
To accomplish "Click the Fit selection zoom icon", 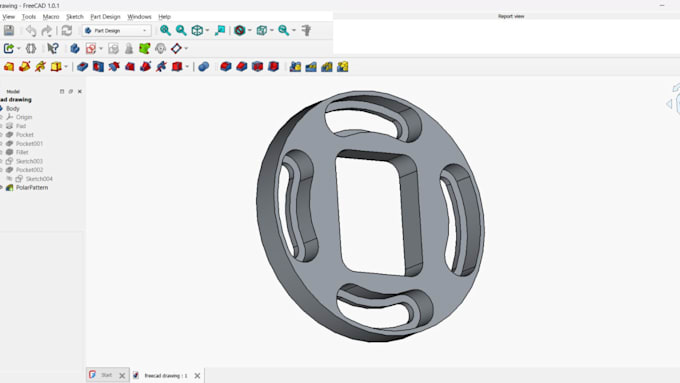I will coord(181,30).
